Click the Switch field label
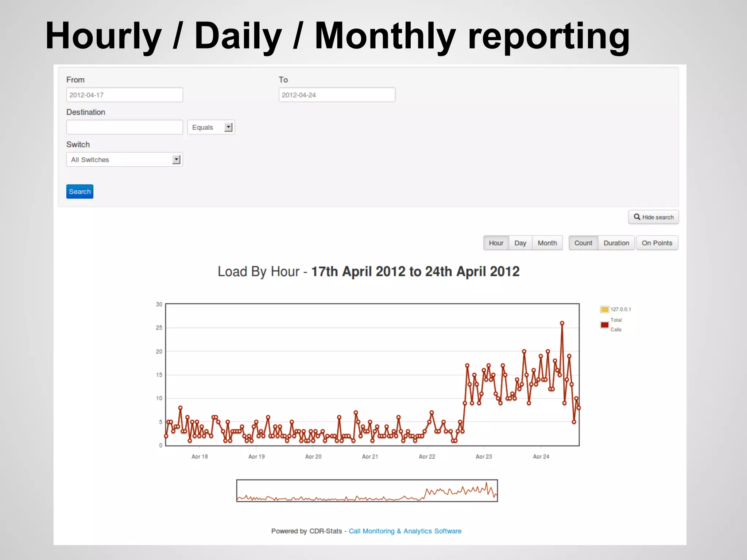 tap(78, 144)
